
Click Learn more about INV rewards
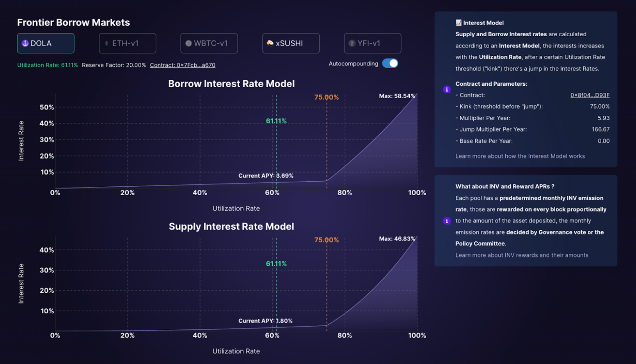[522, 255]
